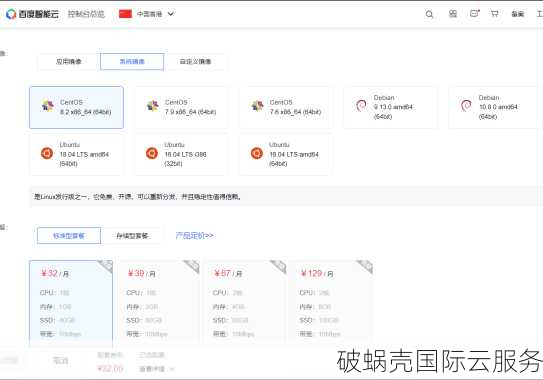543x380 pixels.
Task: Click the CentOS description text line
Action: pyautogui.click(x=137, y=197)
